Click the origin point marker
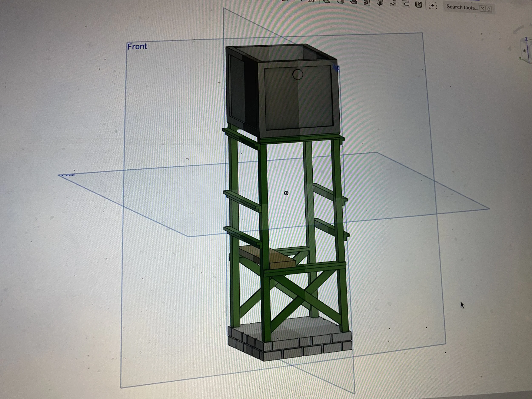Image resolution: width=532 pixels, height=399 pixels. [286, 193]
